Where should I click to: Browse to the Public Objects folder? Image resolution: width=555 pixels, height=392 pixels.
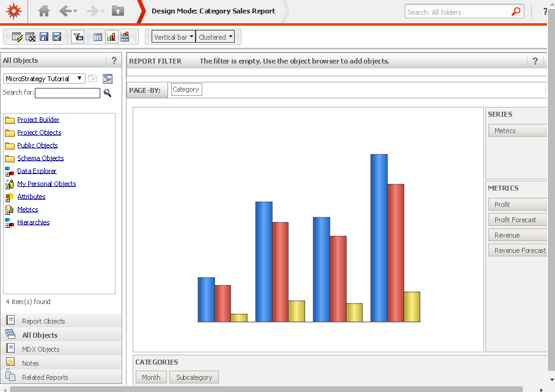tap(37, 145)
